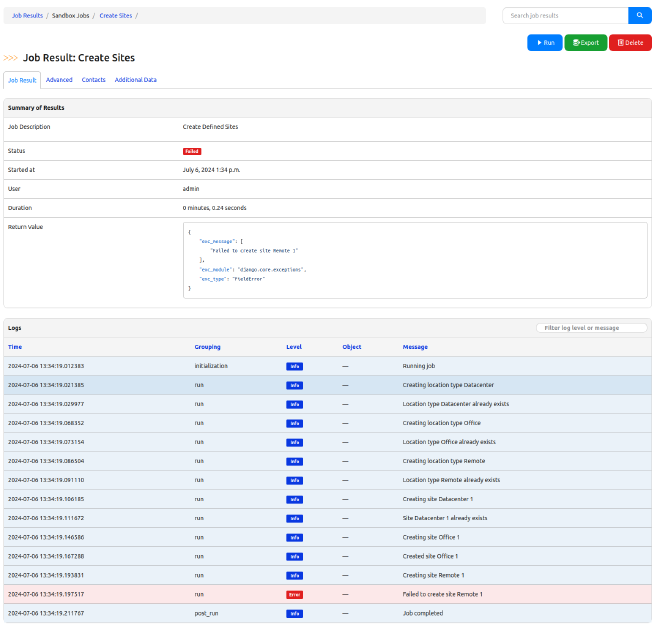660x625 pixels.
Task: Click the Return Value JSON code block
Action: click(414, 259)
